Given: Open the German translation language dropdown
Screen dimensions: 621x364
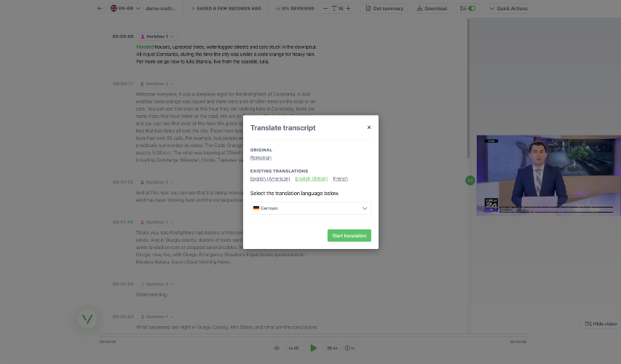Looking at the screenshot, I should (x=310, y=208).
